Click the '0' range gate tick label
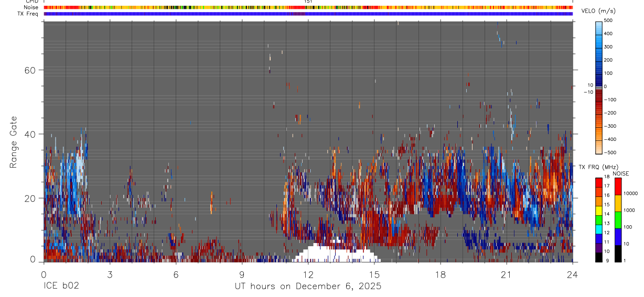 [33, 259]
